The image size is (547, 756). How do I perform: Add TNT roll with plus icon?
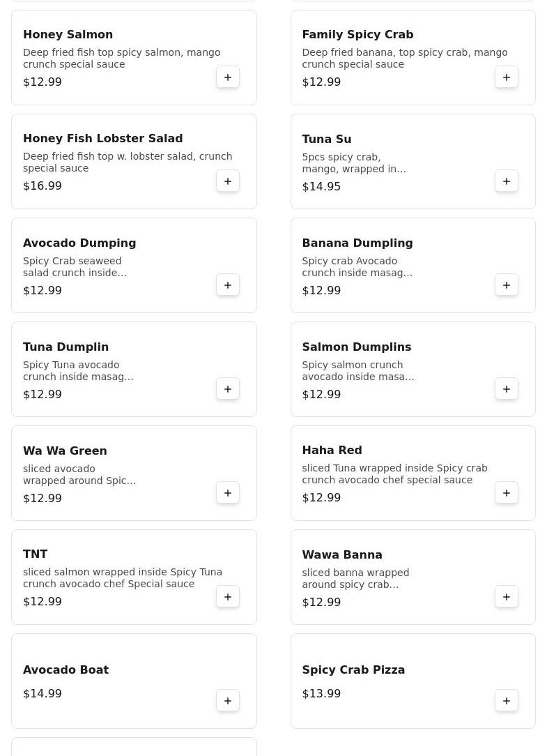pos(228,597)
